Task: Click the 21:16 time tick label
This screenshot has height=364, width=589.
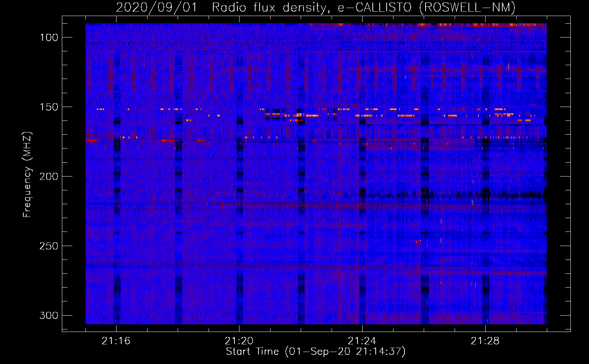Action: (x=116, y=341)
